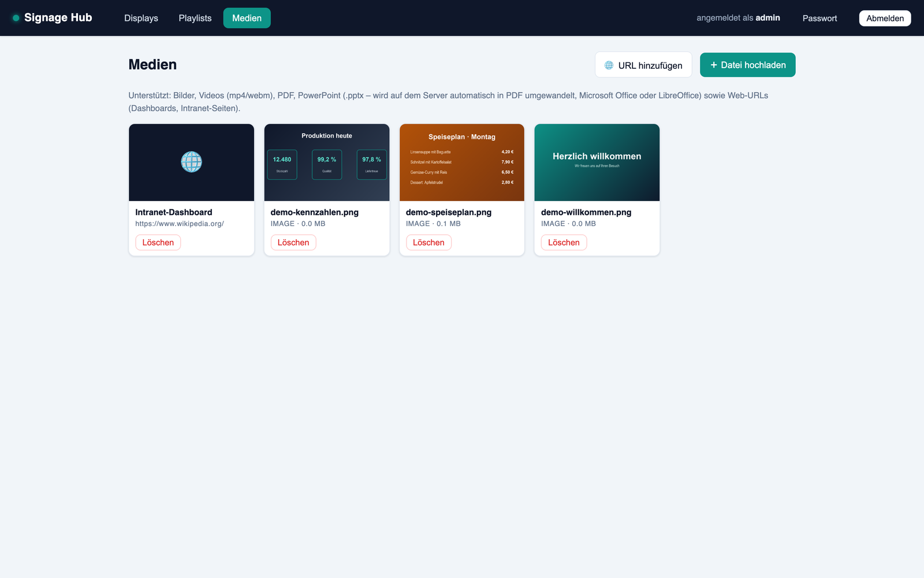Open the Produktion heute thumbnail

(327, 162)
